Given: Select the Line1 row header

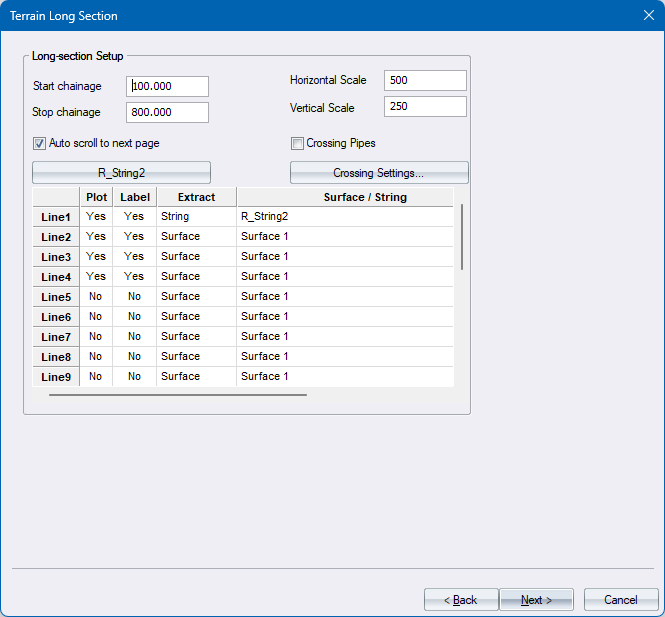Looking at the screenshot, I should pos(56,217).
